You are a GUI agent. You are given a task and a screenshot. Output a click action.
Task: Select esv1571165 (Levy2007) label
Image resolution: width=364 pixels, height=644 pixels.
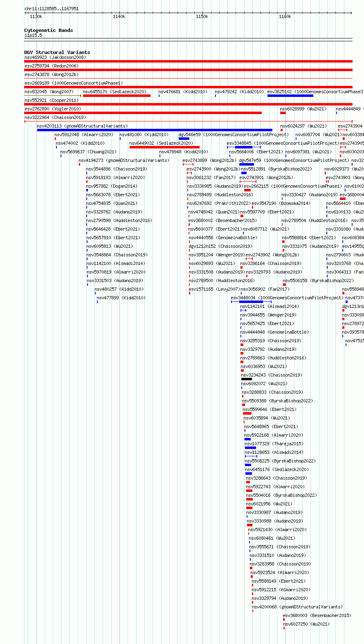click(214, 289)
